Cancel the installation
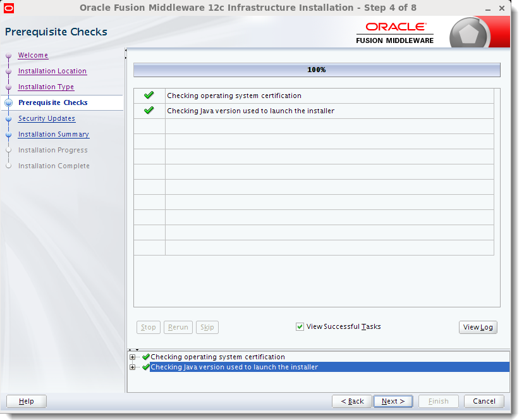 click(484, 401)
